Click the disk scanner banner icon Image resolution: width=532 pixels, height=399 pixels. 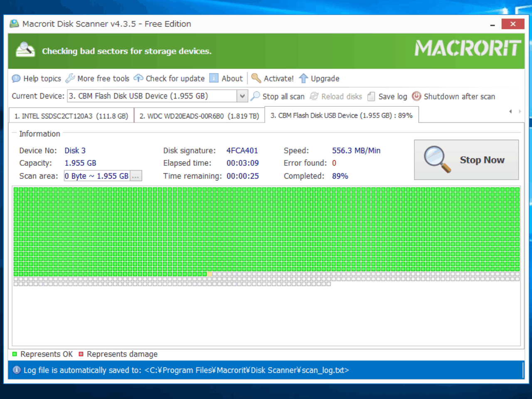(25, 50)
